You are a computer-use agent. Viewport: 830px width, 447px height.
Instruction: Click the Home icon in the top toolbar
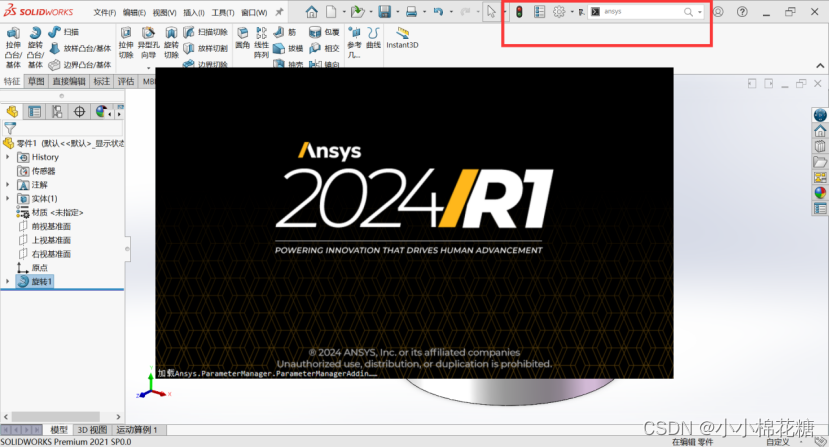pos(312,12)
